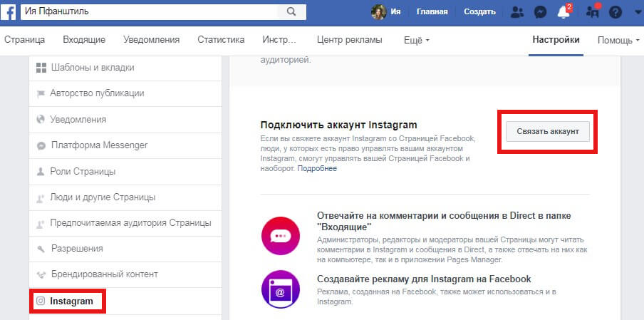Open the Инстр… tab
This screenshot has height=320, width=644.
[279, 40]
